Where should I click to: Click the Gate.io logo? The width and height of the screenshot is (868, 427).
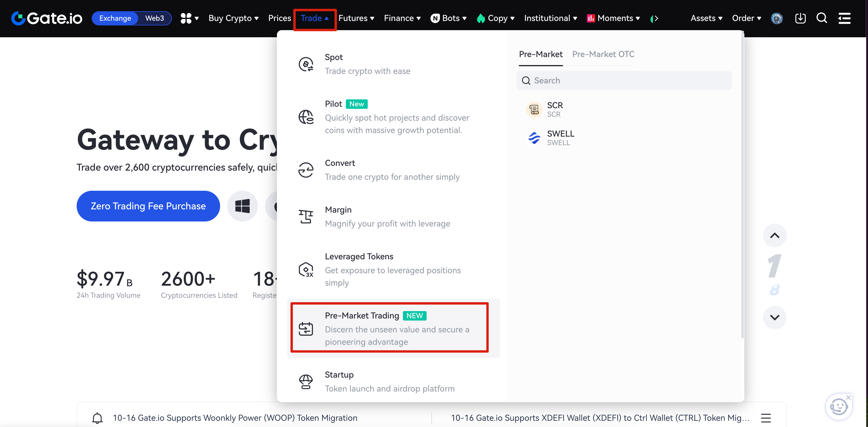coord(47,18)
